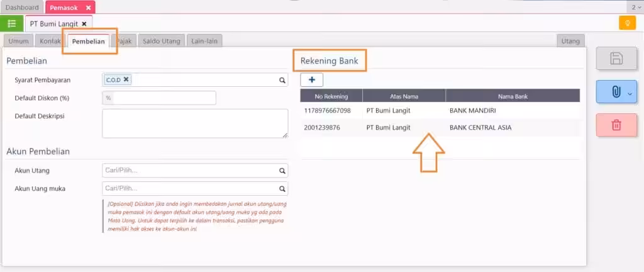Click the Akun Uang muka search magnifier
The height and width of the screenshot is (272, 644).
pos(282,189)
